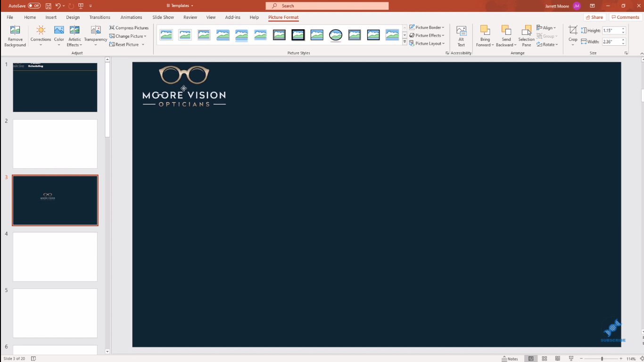Click Send Backward icon
Screen dimensions: 644x362
point(506,30)
